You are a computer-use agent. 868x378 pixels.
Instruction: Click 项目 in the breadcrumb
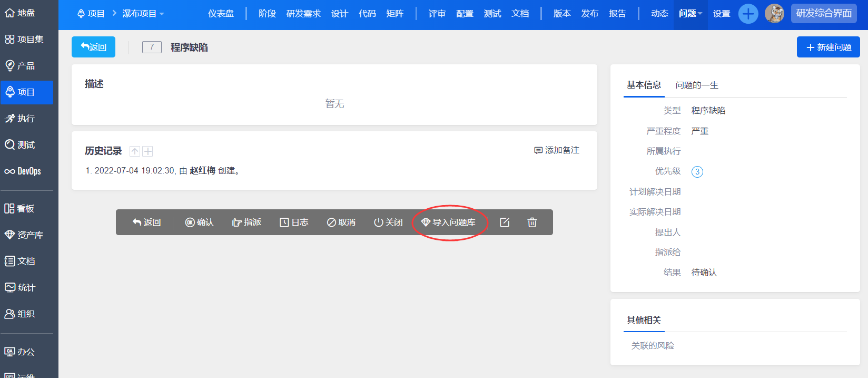[91, 14]
